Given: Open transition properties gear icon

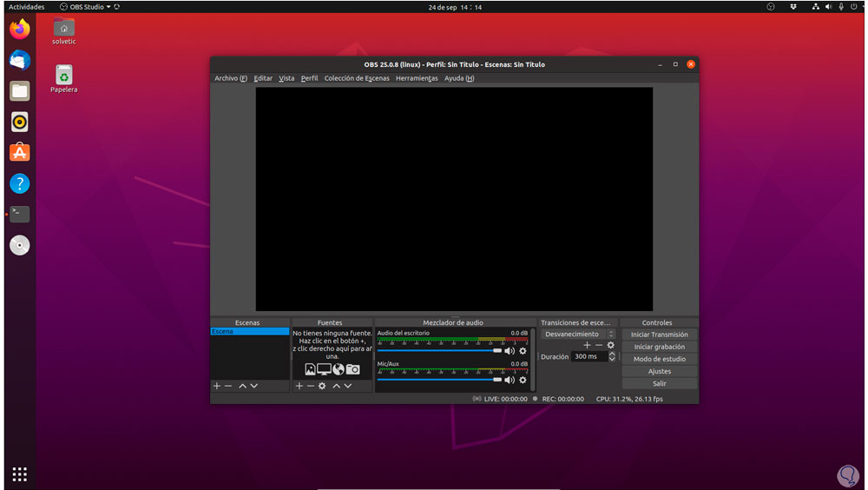Looking at the screenshot, I should [x=610, y=345].
